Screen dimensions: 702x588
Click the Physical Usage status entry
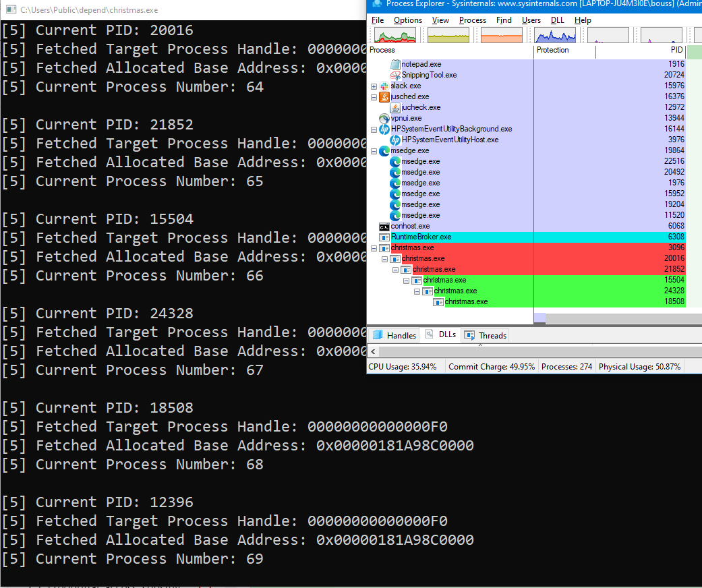[x=639, y=367]
